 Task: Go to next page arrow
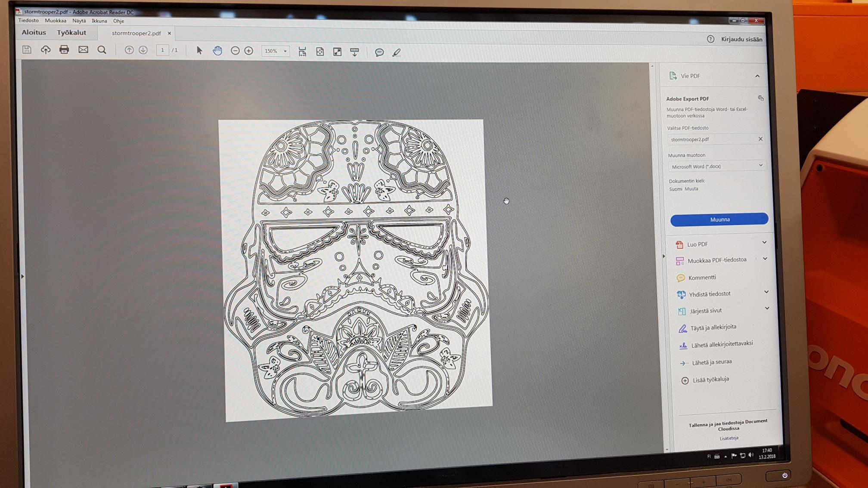[x=143, y=50]
